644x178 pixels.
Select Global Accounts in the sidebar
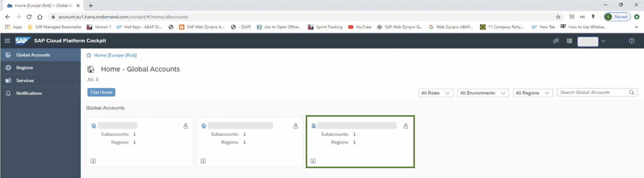click(40, 55)
